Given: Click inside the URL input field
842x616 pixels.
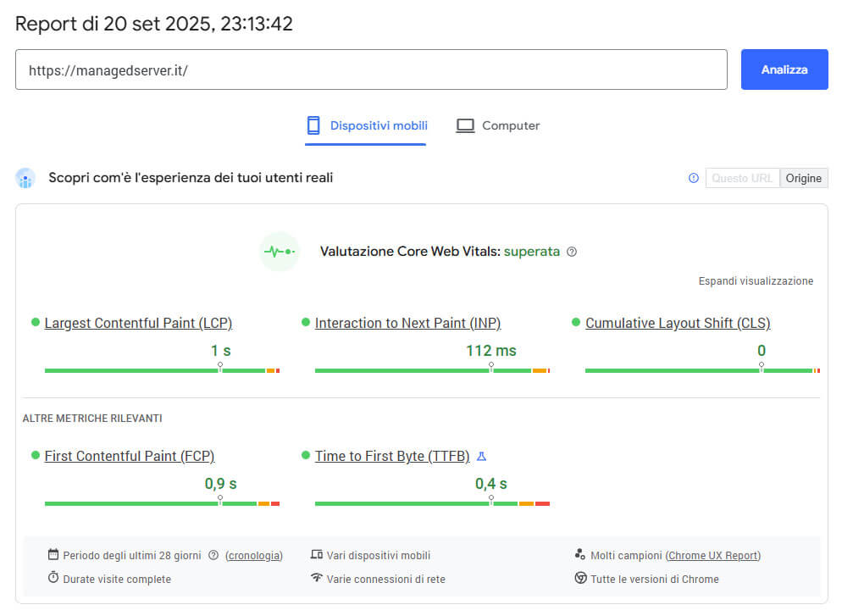Looking at the screenshot, I should click(373, 69).
